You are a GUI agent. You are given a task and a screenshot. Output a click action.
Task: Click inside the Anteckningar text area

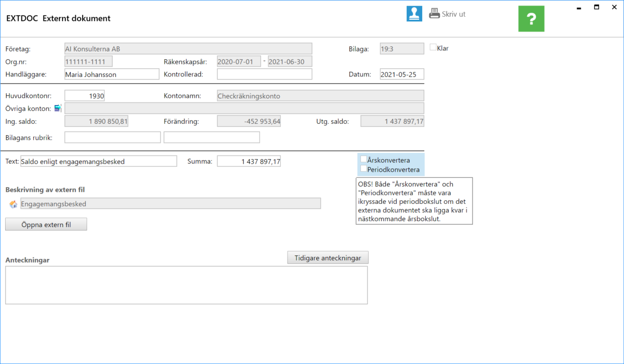pyautogui.click(x=187, y=285)
